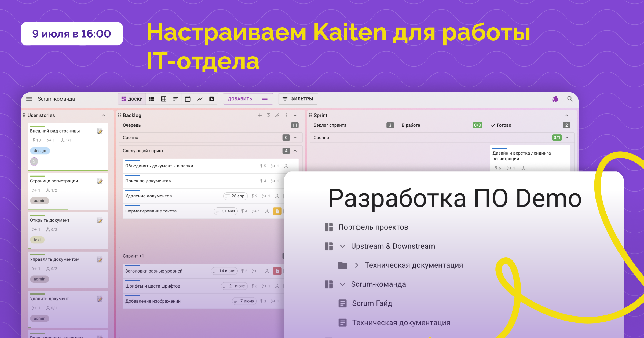Click the 14 июня due date chip
Viewport: 644px width, 338px height.
224,271
